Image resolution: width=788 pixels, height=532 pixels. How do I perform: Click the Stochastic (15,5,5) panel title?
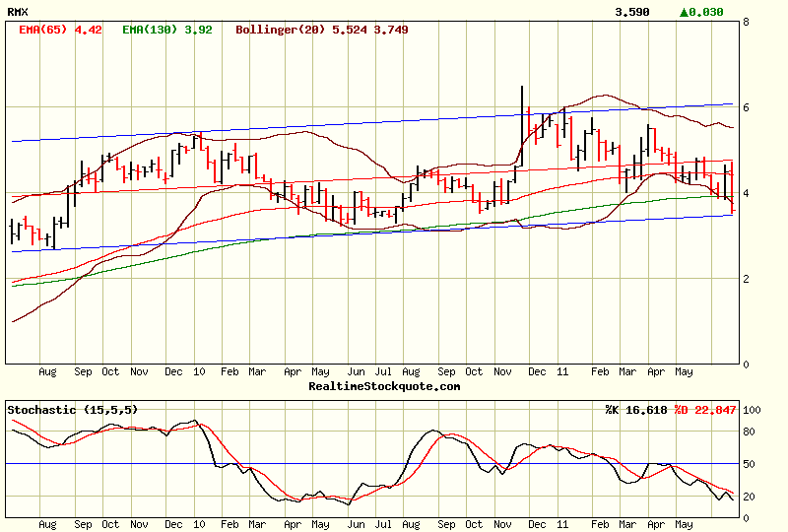[x=72, y=409]
